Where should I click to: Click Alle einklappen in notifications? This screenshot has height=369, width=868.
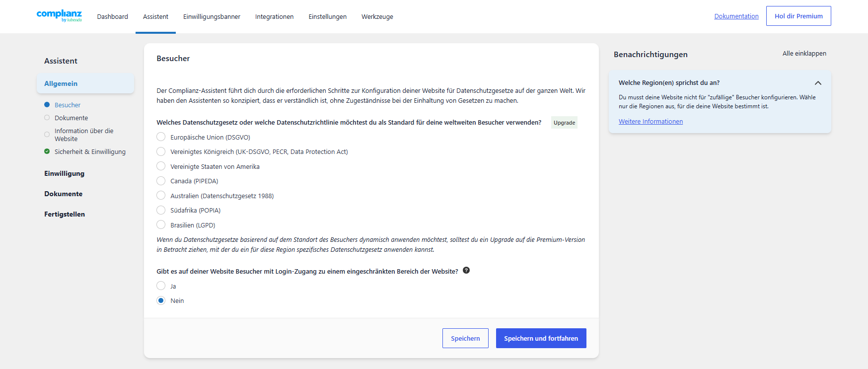tap(804, 54)
